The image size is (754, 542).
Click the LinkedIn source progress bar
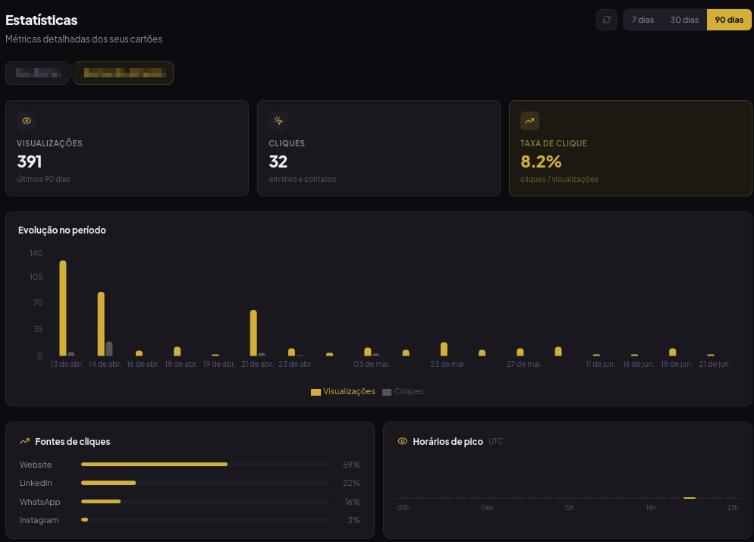pyautogui.click(x=204, y=482)
